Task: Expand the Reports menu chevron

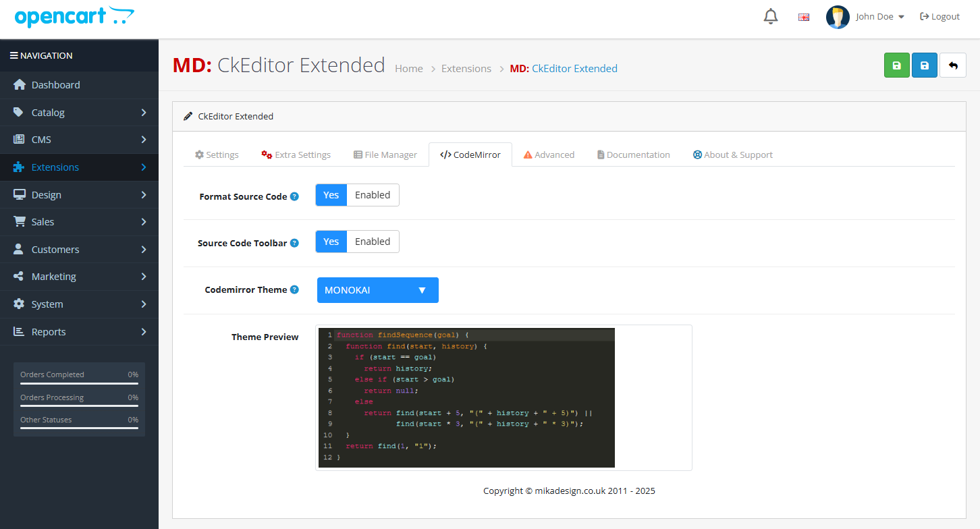Action: point(144,332)
